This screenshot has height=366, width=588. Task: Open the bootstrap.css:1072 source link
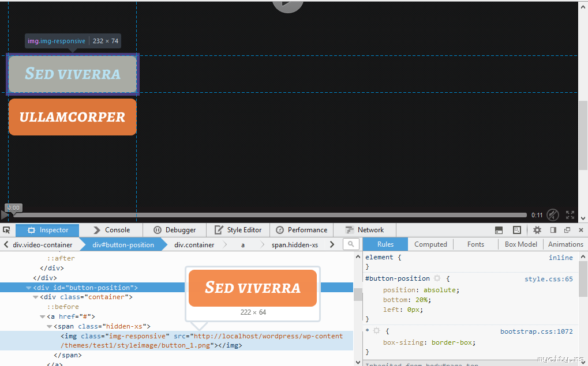click(536, 331)
